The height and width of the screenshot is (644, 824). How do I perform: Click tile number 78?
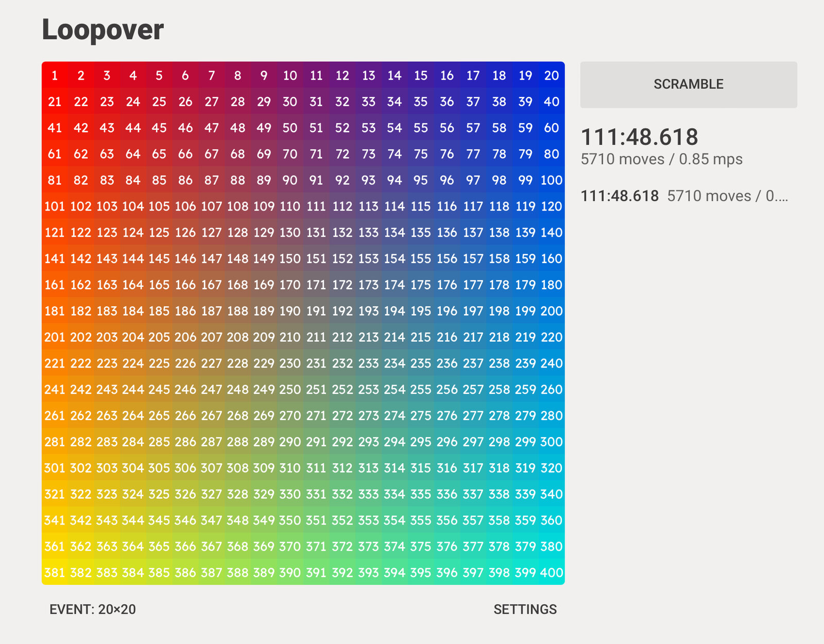tap(499, 153)
